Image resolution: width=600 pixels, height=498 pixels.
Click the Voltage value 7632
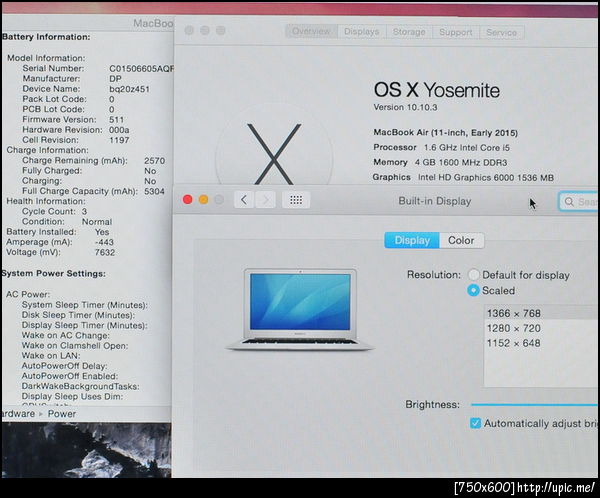click(x=104, y=252)
